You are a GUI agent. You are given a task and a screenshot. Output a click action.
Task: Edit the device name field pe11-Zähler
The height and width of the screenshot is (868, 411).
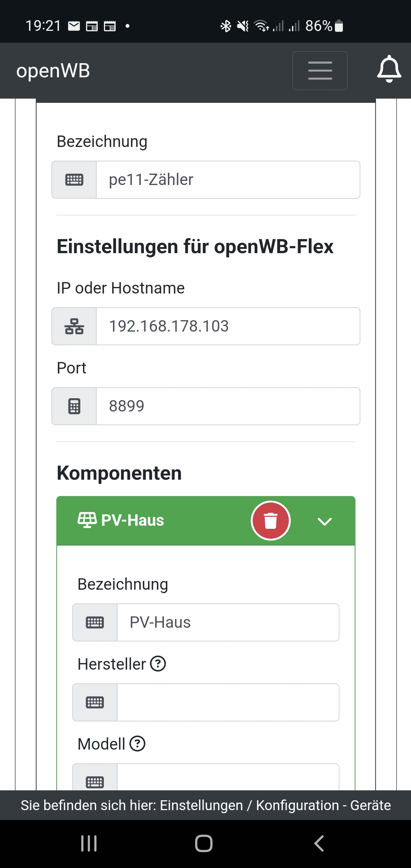click(x=228, y=180)
